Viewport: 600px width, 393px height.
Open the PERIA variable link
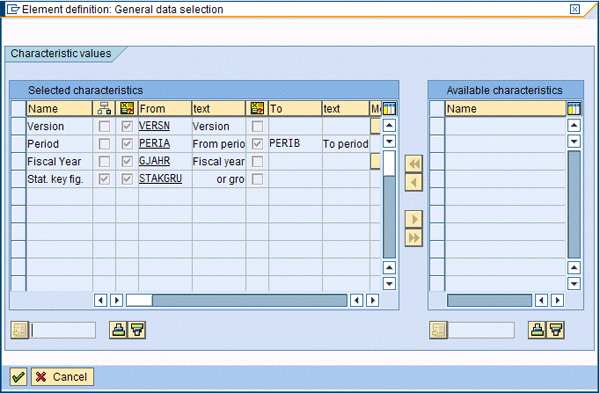click(154, 144)
